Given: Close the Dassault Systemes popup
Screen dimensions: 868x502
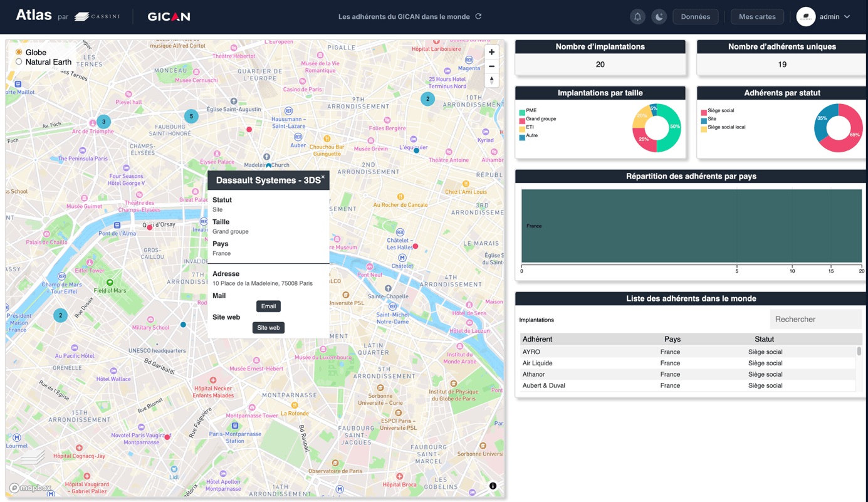Looking at the screenshot, I should click(x=323, y=178).
